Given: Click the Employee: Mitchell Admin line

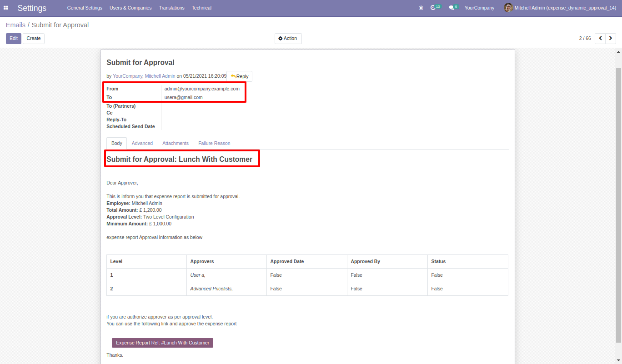Looking at the screenshot, I should [134, 204].
